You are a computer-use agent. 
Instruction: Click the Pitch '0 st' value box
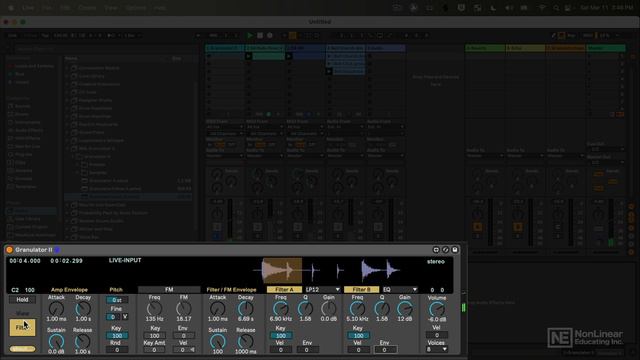pyautogui.click(x=117, y=300)
